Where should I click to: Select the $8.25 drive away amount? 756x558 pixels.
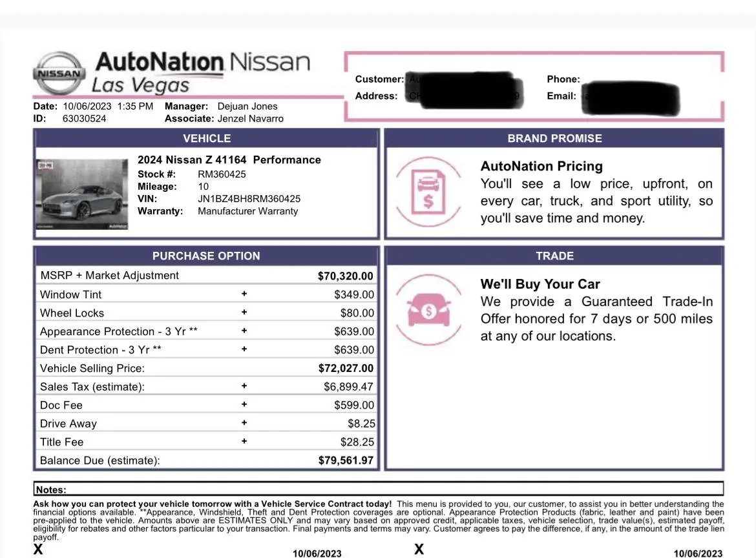click(x=361, y=424)
